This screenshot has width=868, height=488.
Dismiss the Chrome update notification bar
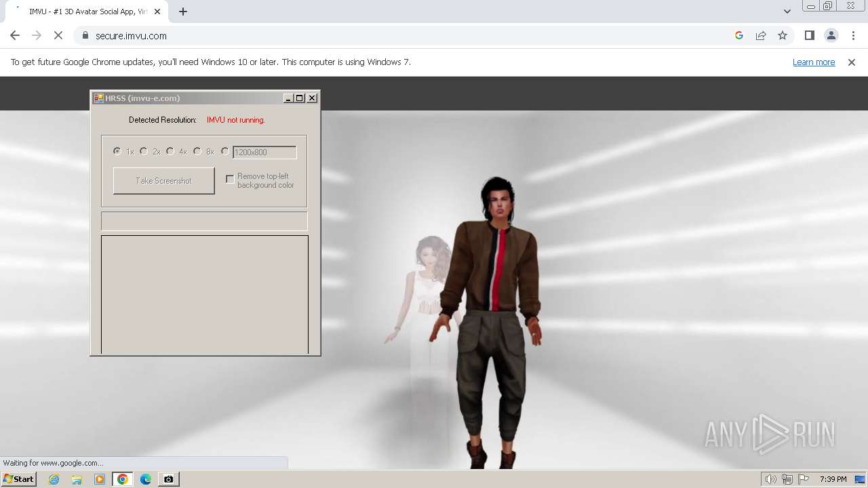[852, 62]
